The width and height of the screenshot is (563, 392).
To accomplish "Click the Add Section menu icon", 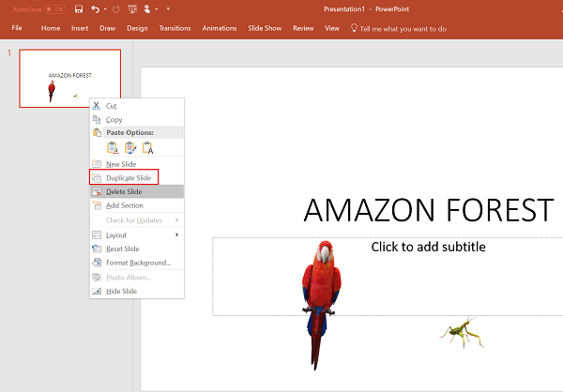I will 97,205.
